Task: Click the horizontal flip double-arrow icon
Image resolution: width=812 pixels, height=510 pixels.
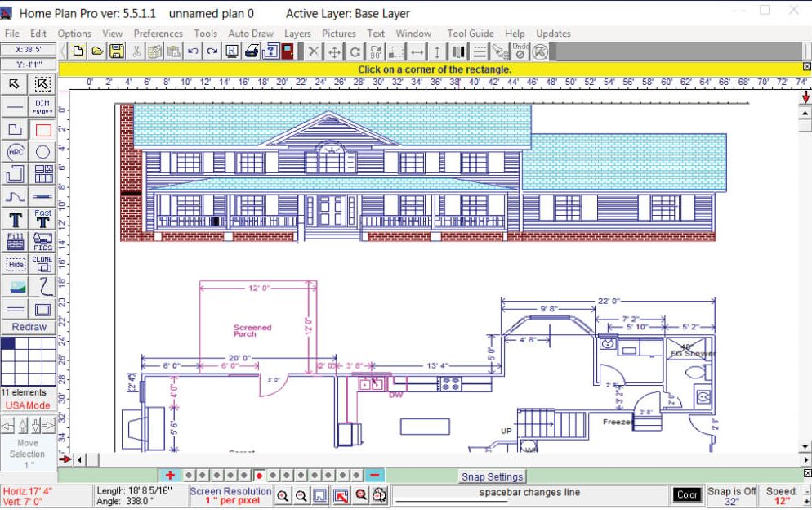Action: tap(417, 51)
